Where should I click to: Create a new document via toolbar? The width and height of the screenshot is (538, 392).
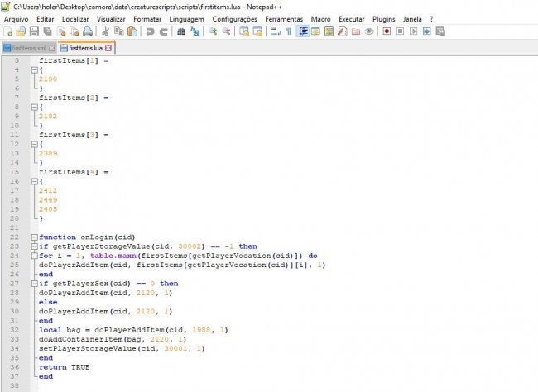(x=8, y=32)
